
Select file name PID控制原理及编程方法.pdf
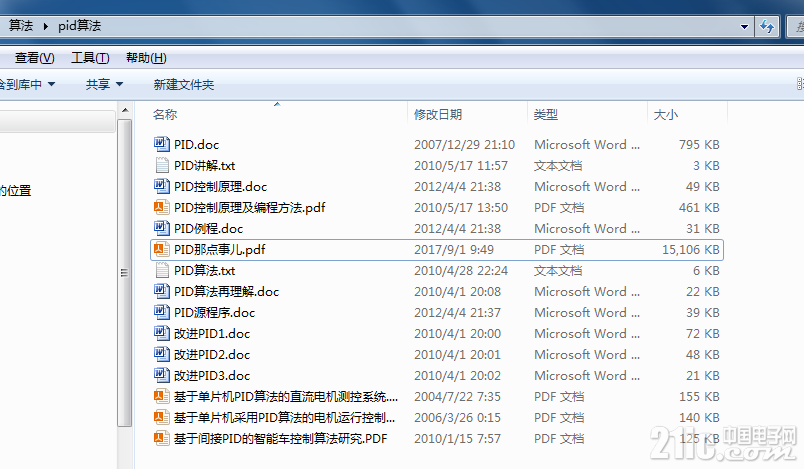(x=249, y=208)
